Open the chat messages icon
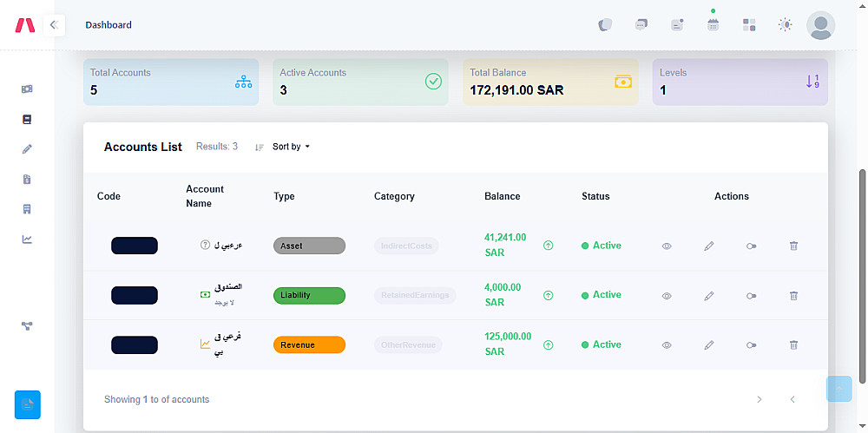 coord(641,25)
